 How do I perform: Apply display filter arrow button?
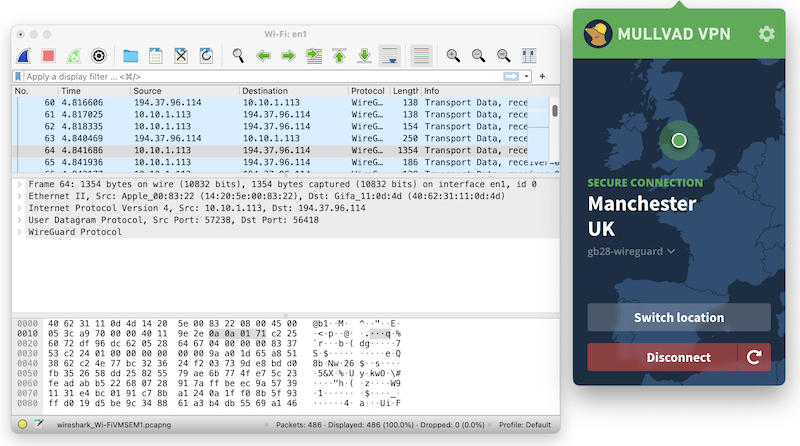511,77
